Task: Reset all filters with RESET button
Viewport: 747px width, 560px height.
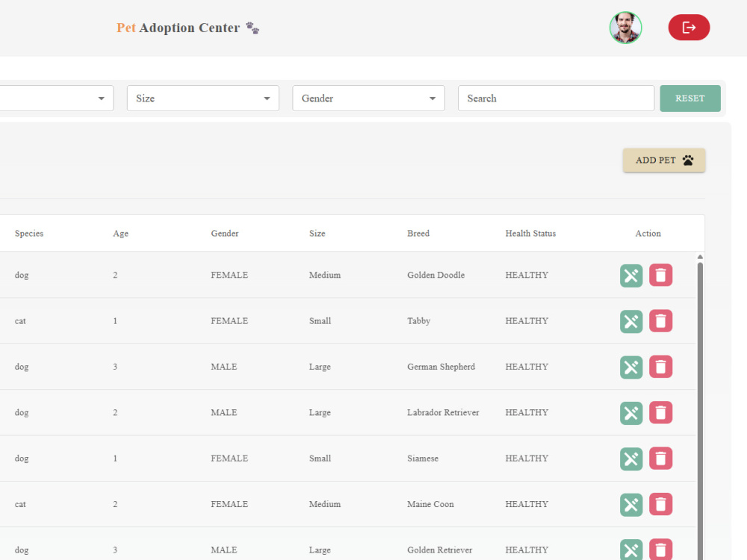Action: tap(689, 99)
